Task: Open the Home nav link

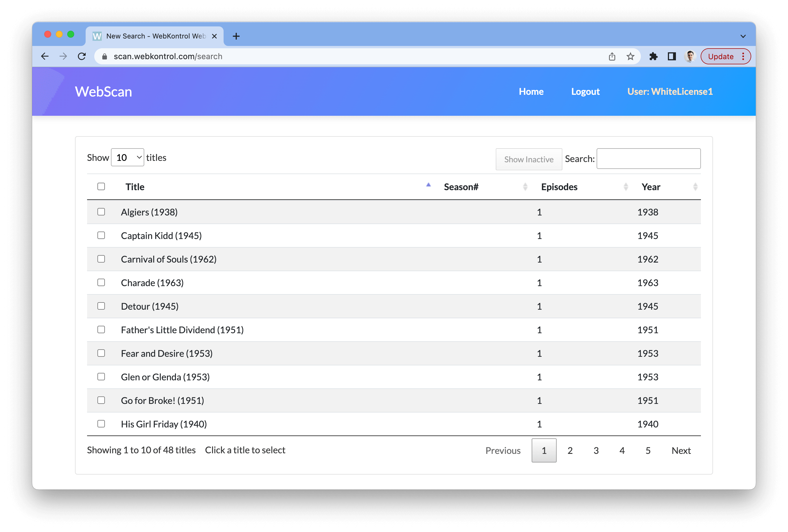Action: coord(531,91)
